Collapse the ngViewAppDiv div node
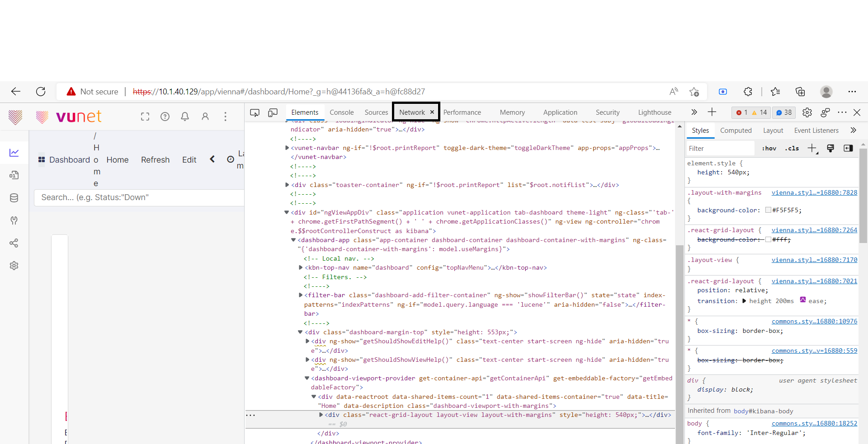868x444 pixels. coord(287,212)
